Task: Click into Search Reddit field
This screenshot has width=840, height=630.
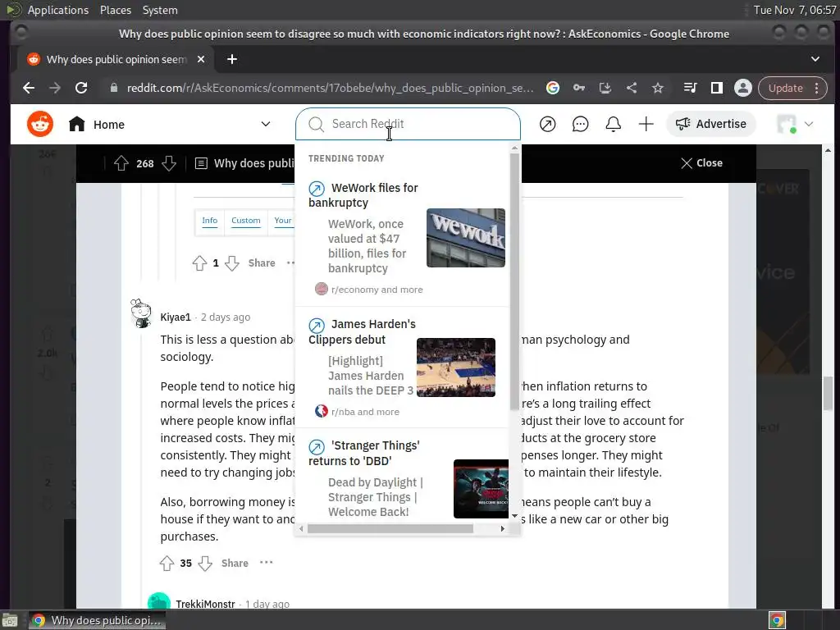Action: click(408, 125)
